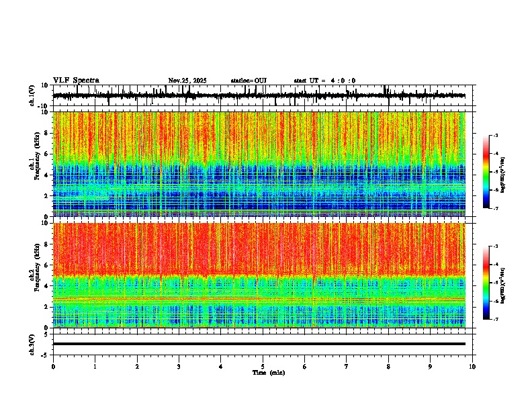532x411 pixels.
Task: Click the ch.1 frequency spectrogram panel
Action: coord(259,164)
